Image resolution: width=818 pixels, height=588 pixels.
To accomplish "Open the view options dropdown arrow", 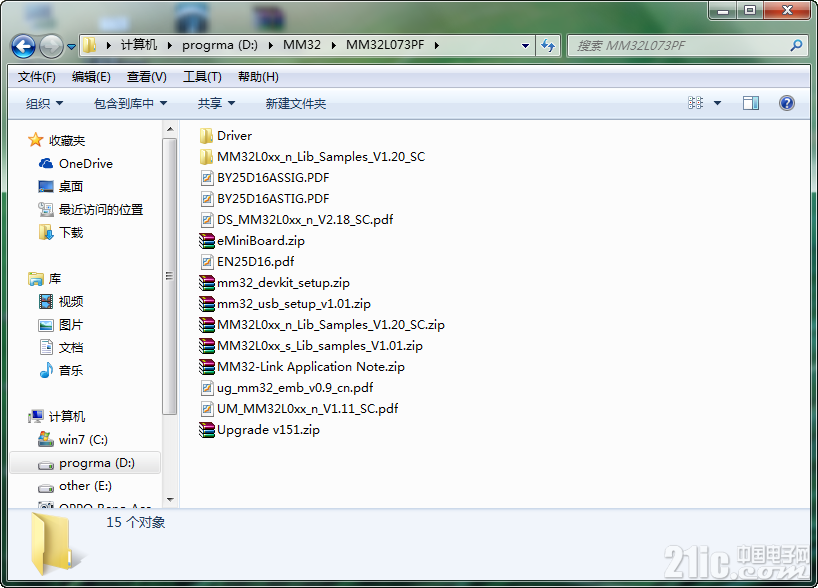I will point(717,103).
